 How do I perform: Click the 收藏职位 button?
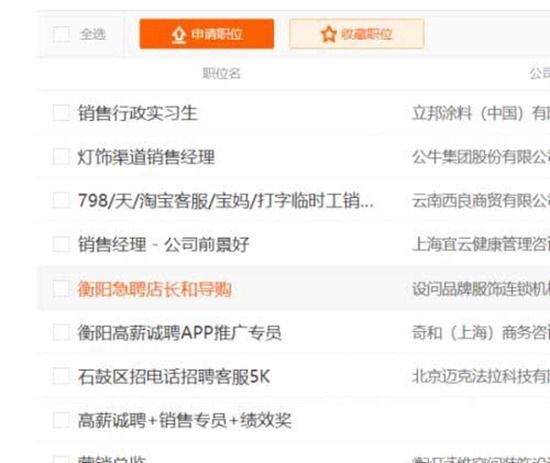click(357, 34)
